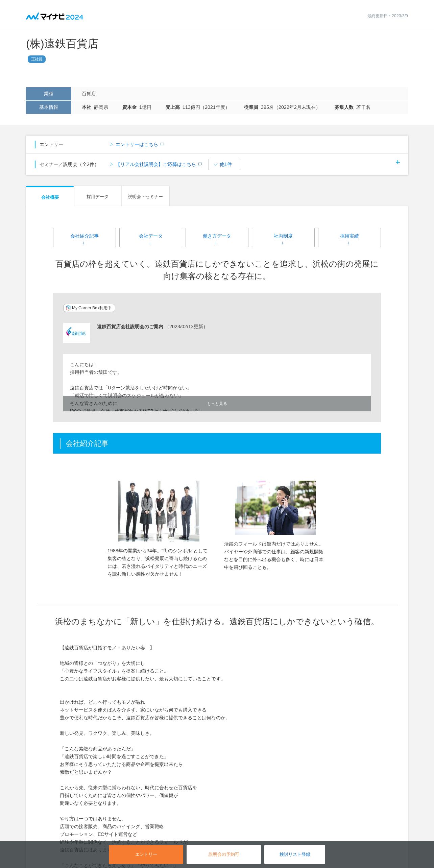This screenshot has height=868, width=434.
Task: Click the 本社 静岡県 entry
Action: [95, 107]
